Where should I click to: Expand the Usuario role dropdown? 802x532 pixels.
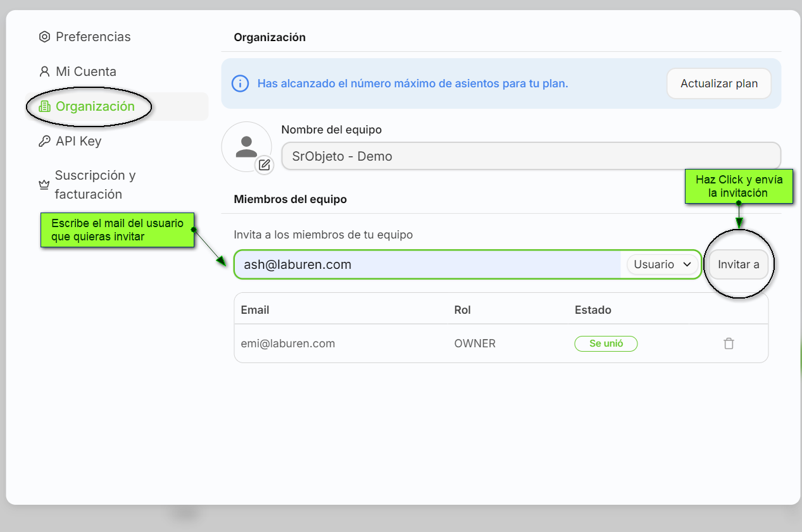click(x=662, y=264)
